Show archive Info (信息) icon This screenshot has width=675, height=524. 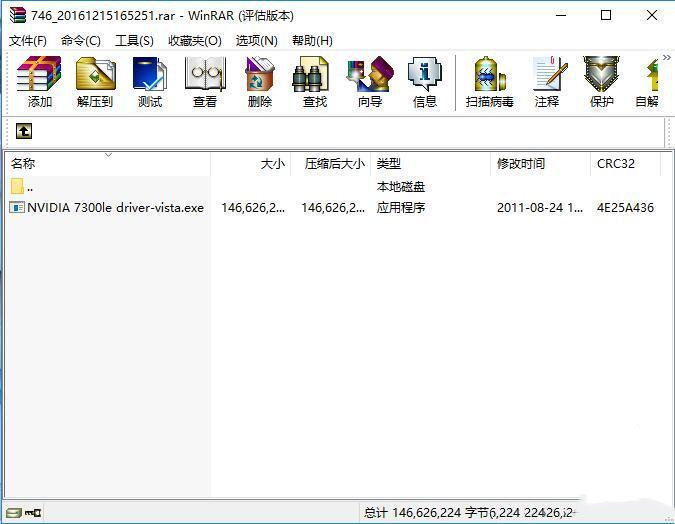(425, 82)
